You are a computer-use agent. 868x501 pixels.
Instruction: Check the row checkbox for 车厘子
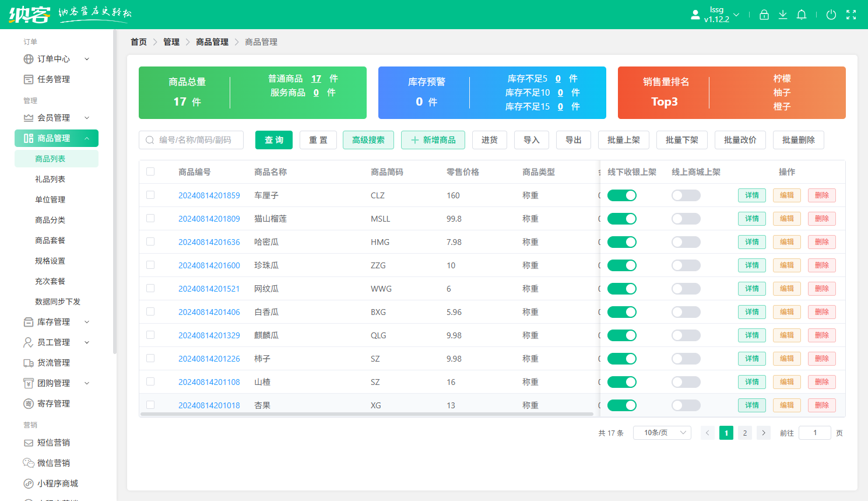pyautogui.click(x=150, y=195)
